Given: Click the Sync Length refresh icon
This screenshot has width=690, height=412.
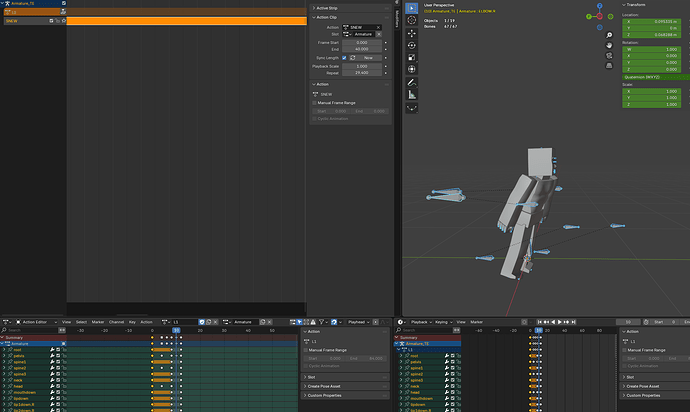Looking at the screenshot, I should (352, 58).
